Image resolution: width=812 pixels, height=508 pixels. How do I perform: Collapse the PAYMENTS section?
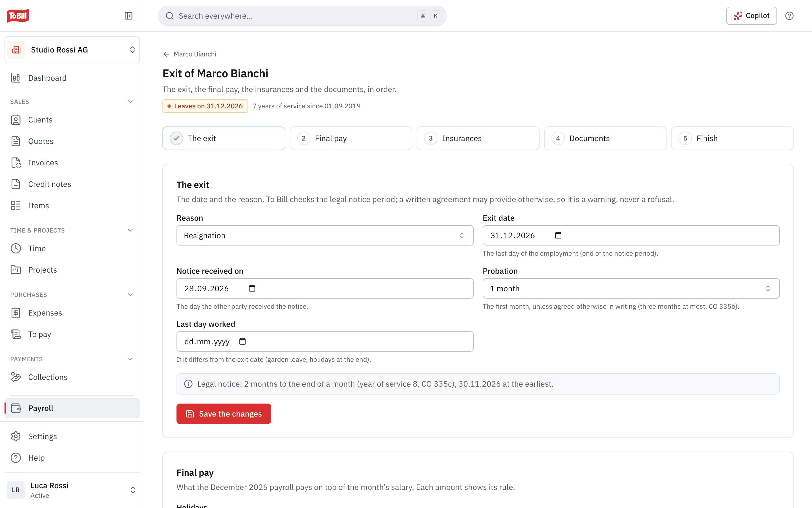(130, 359)
